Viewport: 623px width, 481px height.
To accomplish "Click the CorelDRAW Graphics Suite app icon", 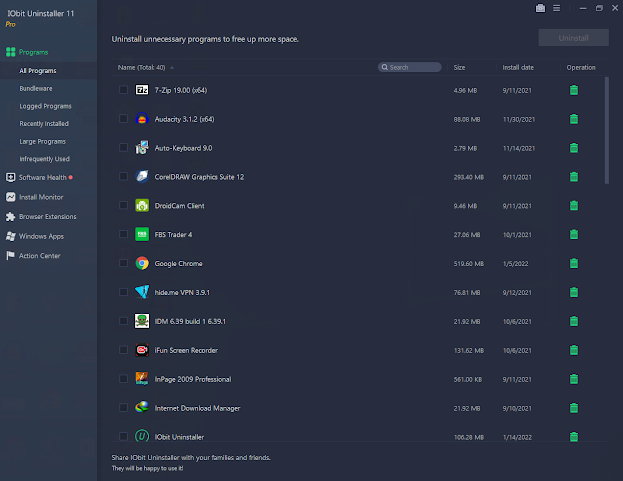I will click(x=142, y=176).
